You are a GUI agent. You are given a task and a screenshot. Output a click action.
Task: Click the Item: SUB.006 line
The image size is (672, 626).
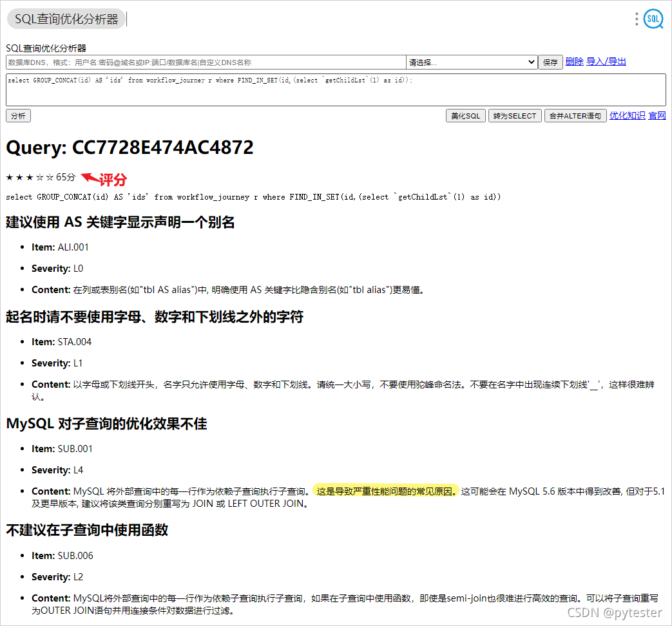pos(62,556)
